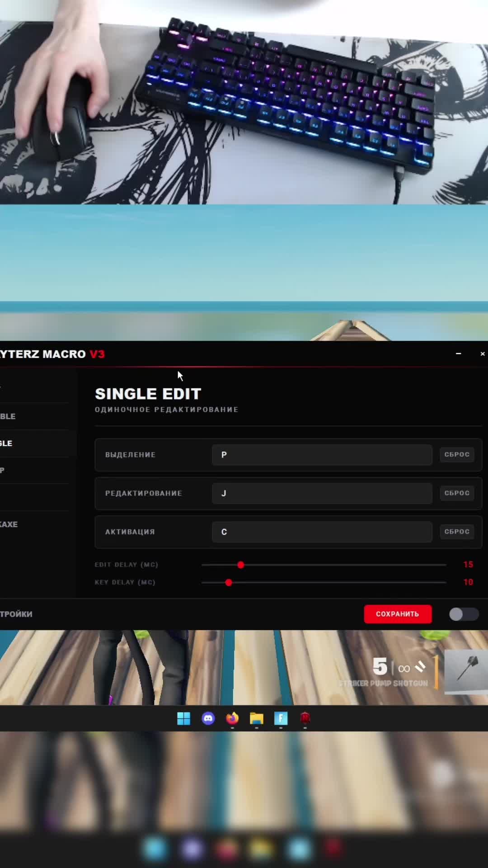Reset the РЕДАКТИРОВАНИЕ key binding
Image resolution: width=488 pixels, height=868 pixels.
coord(457,493)
